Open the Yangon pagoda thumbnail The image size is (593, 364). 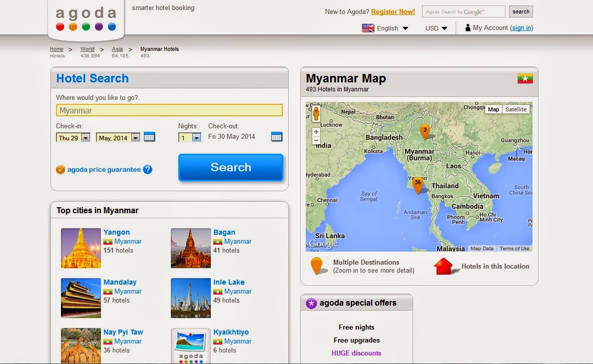pyautogui.click(x=81, y=248)
